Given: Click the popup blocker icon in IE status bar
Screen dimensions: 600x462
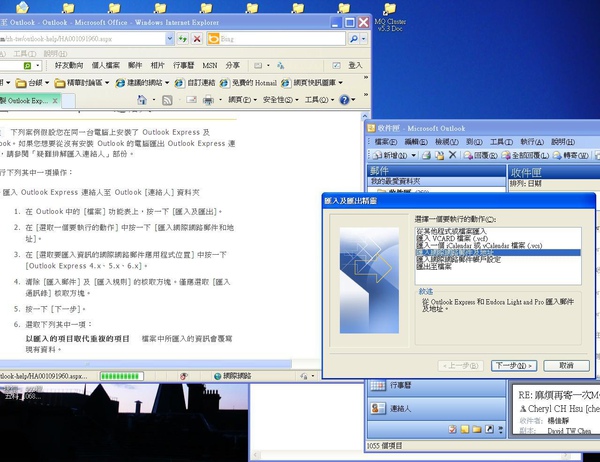Looking at the screenshot, I should pos(184,376).
